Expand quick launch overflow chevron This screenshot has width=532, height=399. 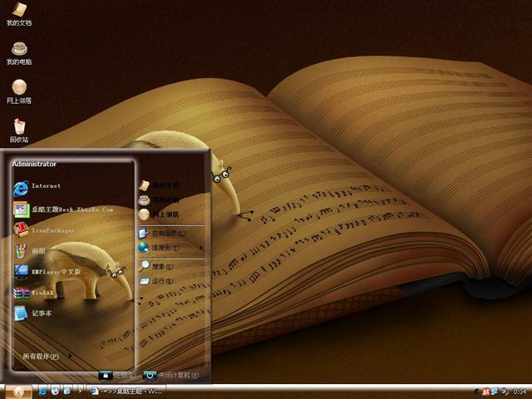point(80,392)
